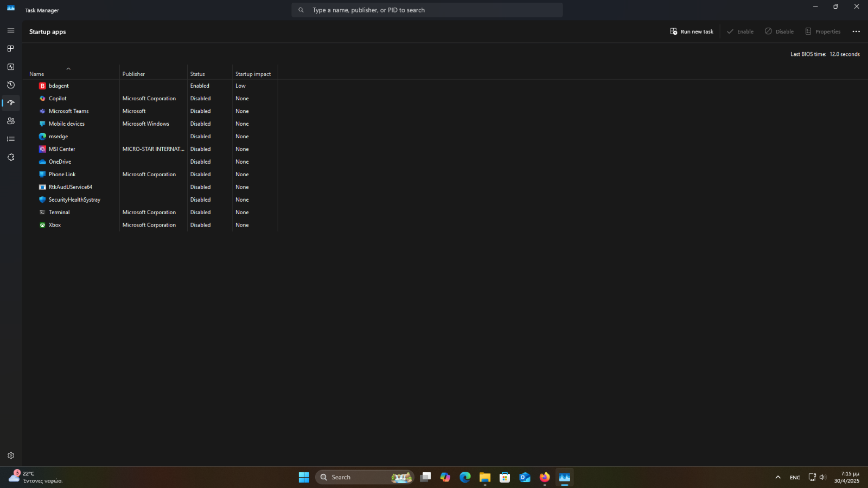Click the bdagent app icon
This screenshot has height=488, width=868.
coord(42,86)
